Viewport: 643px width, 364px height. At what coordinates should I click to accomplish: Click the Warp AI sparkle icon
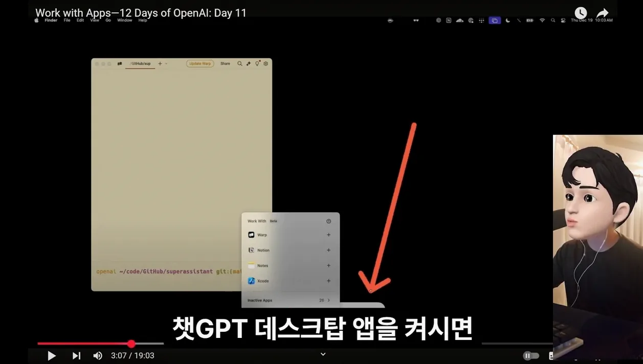[x=249, y=64]
